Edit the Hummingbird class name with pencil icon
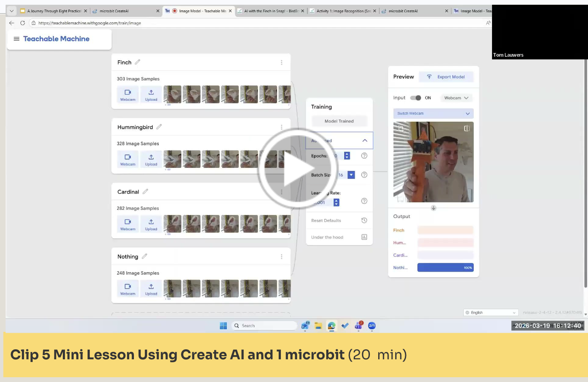Viewport: 588px width, 382px height. pyautogui.click(x=159, y=127)
